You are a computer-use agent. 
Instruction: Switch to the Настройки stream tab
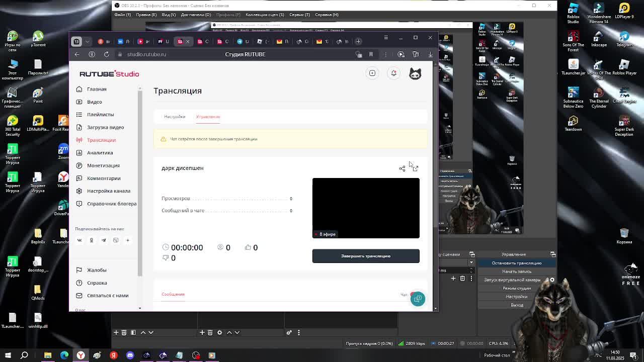tap(175, 117)
